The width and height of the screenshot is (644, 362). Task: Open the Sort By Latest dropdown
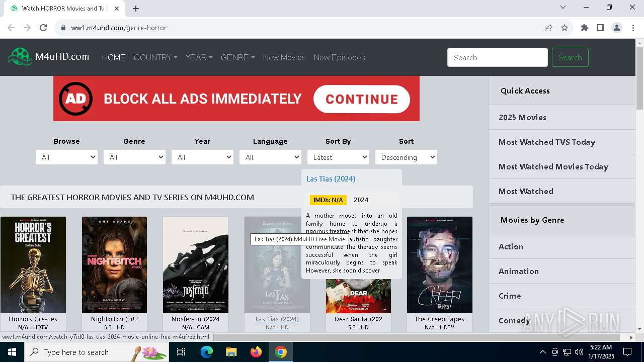338,157
